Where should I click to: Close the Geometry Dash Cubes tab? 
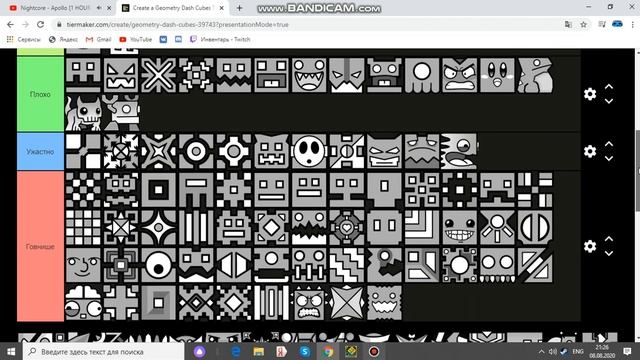coord(221,8)
